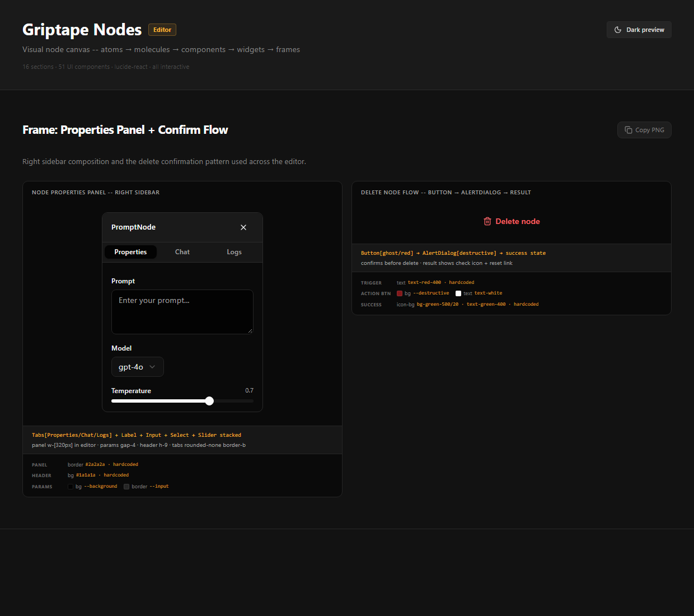The width and height of the screenshot is (694, 616).
Task: Click the Prompt field label
Action: [123, 281]
